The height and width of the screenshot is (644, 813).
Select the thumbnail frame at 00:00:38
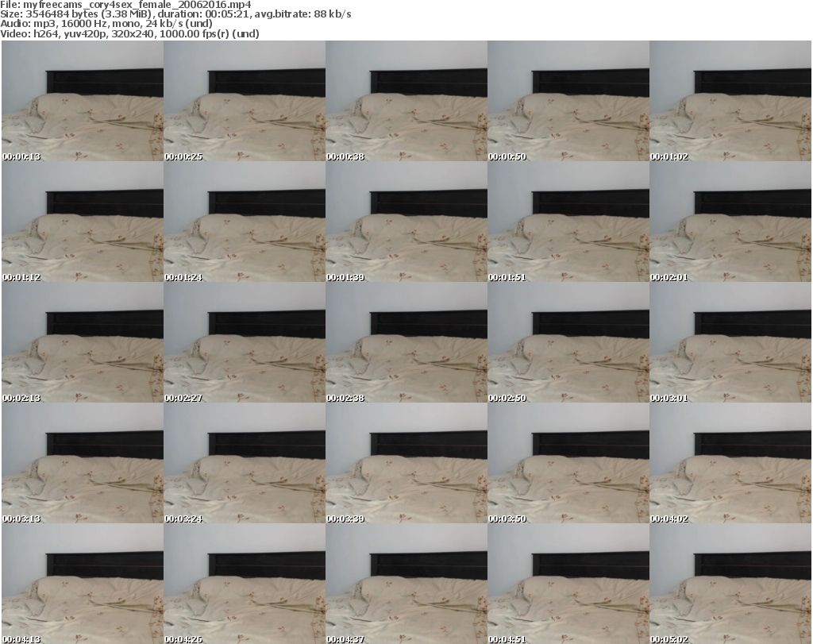click(406, 101)
